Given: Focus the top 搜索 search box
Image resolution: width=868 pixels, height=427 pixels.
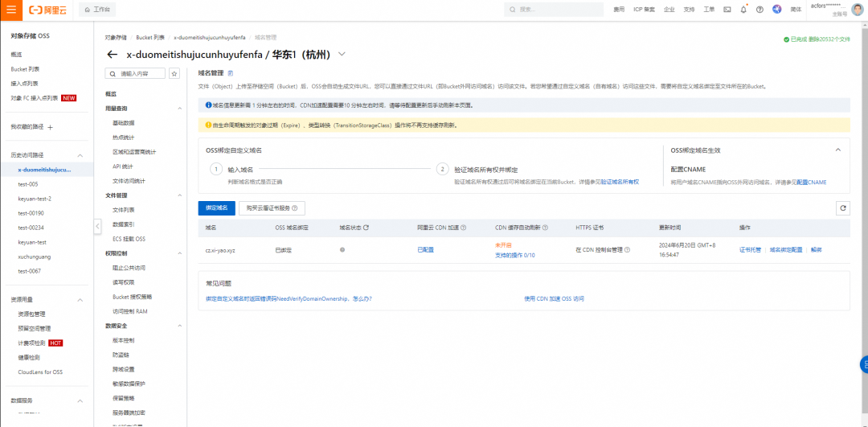Looking at the screenshot, I should click(x=554, y=10).
